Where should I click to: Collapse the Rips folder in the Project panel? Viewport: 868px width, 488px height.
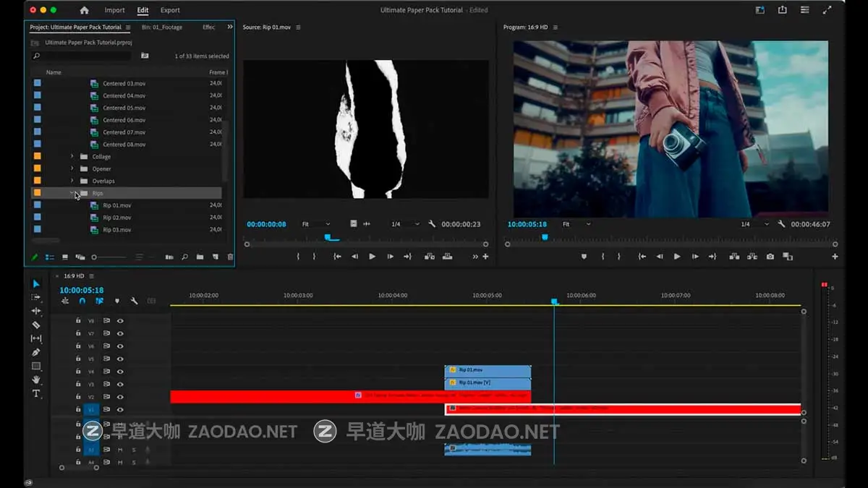(x=72, y=193)
